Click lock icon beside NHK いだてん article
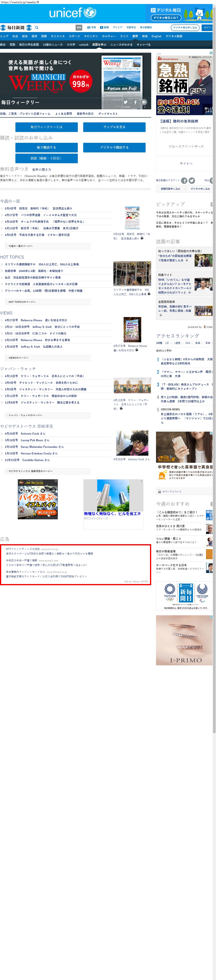 189,292
